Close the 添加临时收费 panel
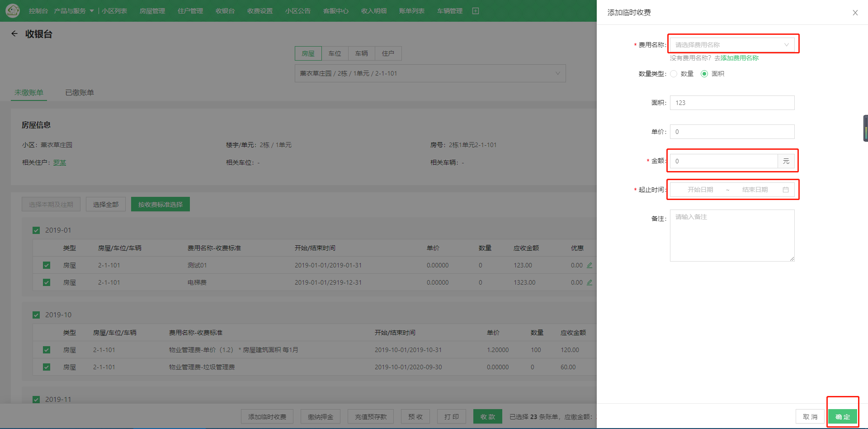 click(x=855, y=13)
